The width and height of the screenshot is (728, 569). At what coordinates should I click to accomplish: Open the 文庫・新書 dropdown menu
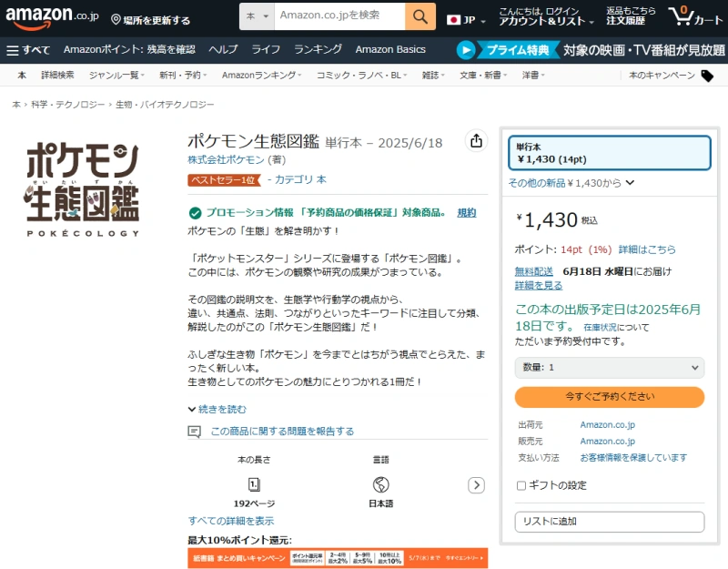point(483,76)
